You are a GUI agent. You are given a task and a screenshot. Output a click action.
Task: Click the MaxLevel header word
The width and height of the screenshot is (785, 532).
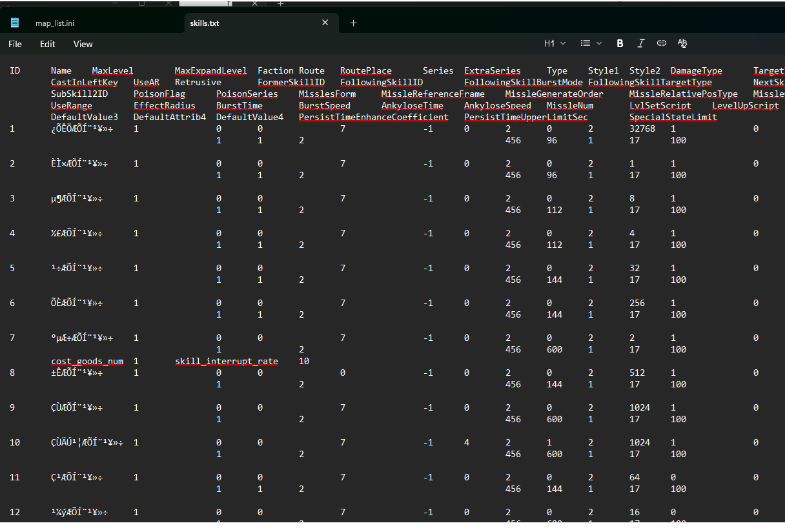pyautogui.click(x=113, y=70)
